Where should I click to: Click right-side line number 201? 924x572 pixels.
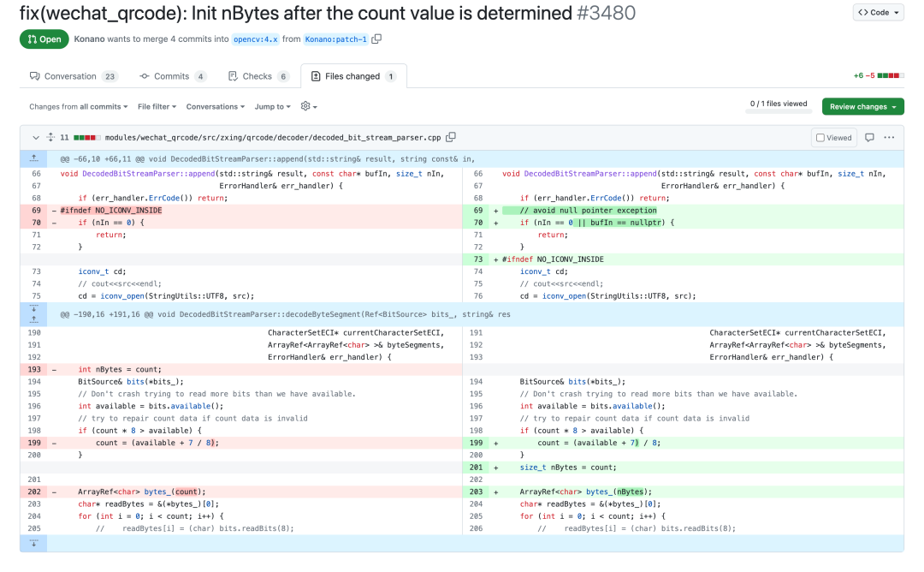(x=477, y=468)
